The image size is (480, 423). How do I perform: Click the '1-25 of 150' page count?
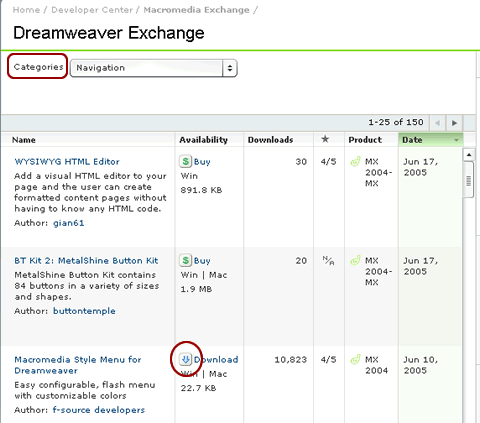click(x=396, y=122)
